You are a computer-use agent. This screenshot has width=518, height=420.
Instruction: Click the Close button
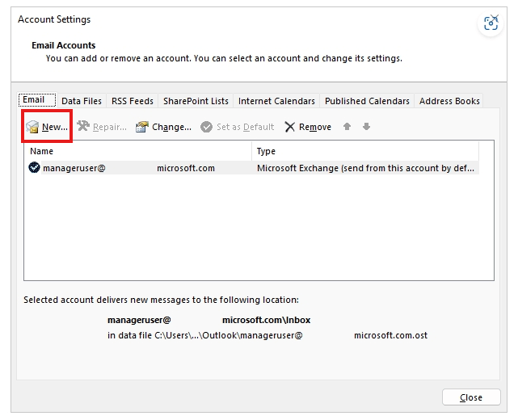(471, 397)
